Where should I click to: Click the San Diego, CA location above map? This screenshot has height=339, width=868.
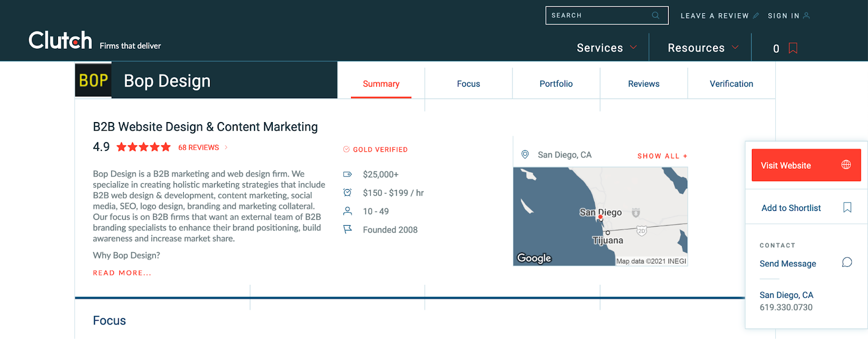tap(565, 155)
